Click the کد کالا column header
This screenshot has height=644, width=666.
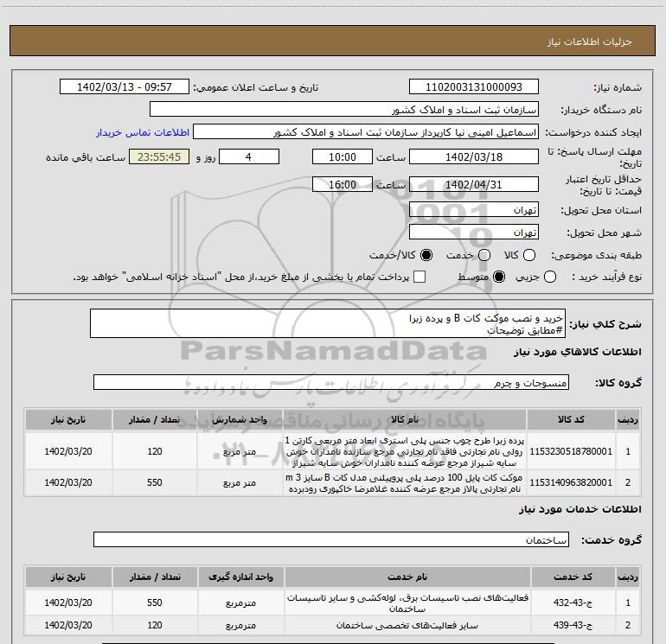pos(571,419)
